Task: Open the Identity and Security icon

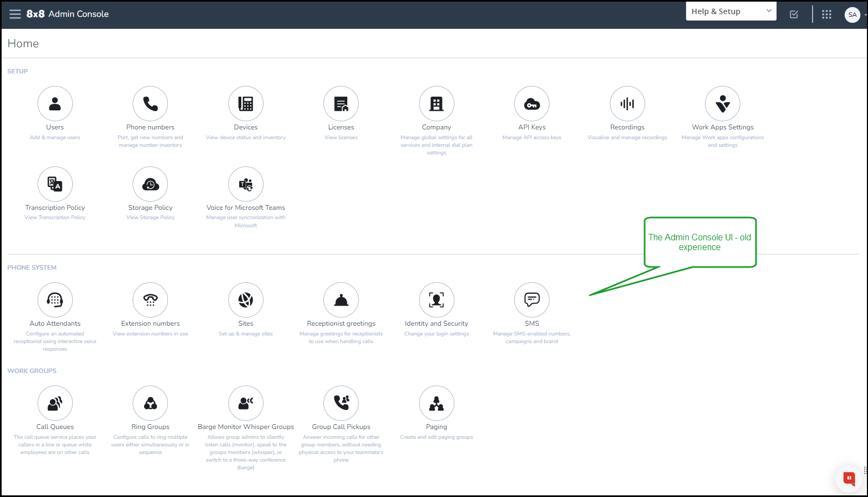Action: 436,300
